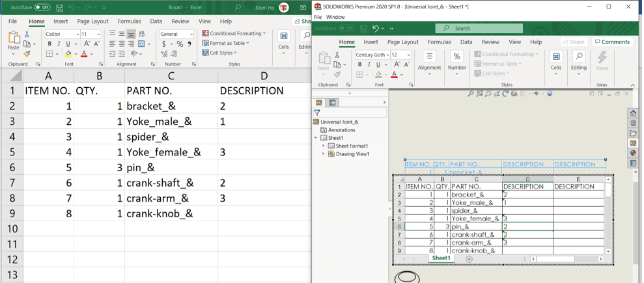644x283 pixels.
Task: Open SOLIDWORKS Window menu
Action: (335, 17)
